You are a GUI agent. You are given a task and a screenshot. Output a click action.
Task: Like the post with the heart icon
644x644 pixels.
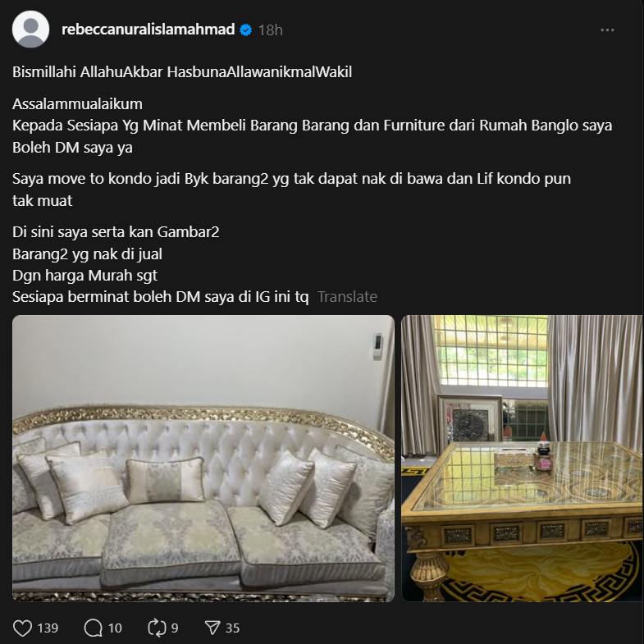(22, 628)
